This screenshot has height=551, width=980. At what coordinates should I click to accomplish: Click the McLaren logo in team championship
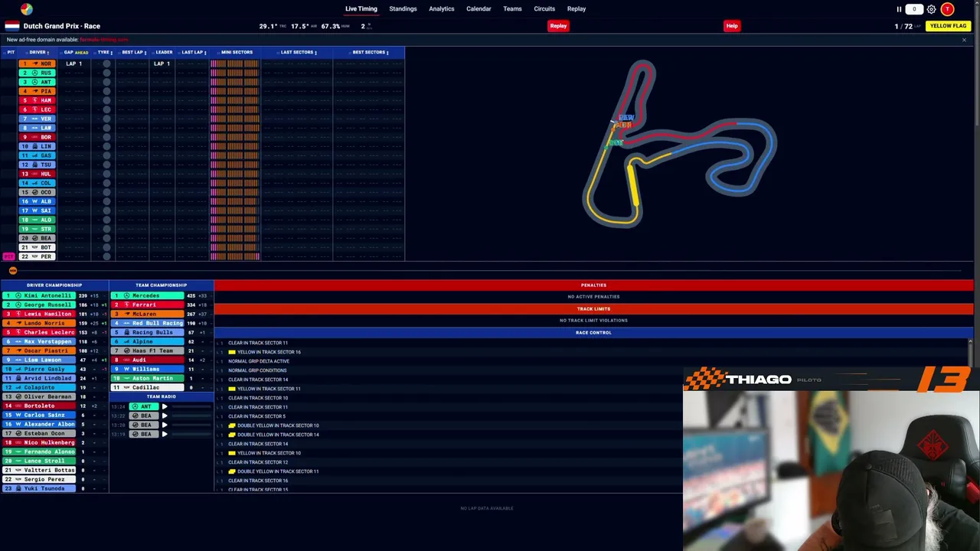127,314
